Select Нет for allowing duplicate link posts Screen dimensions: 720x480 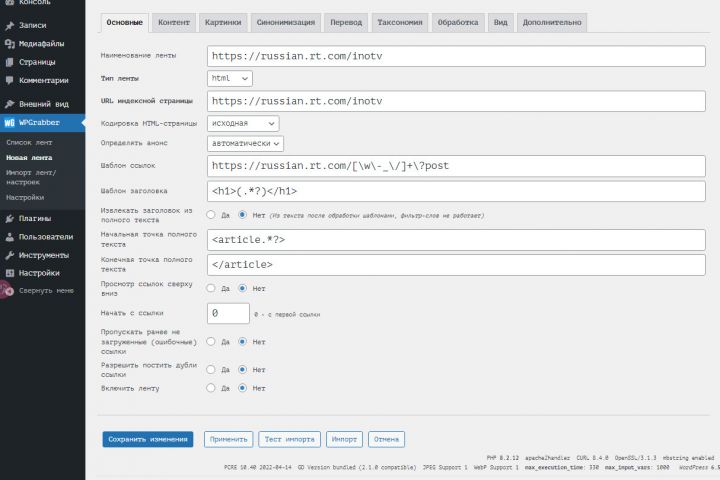[242, 370]
